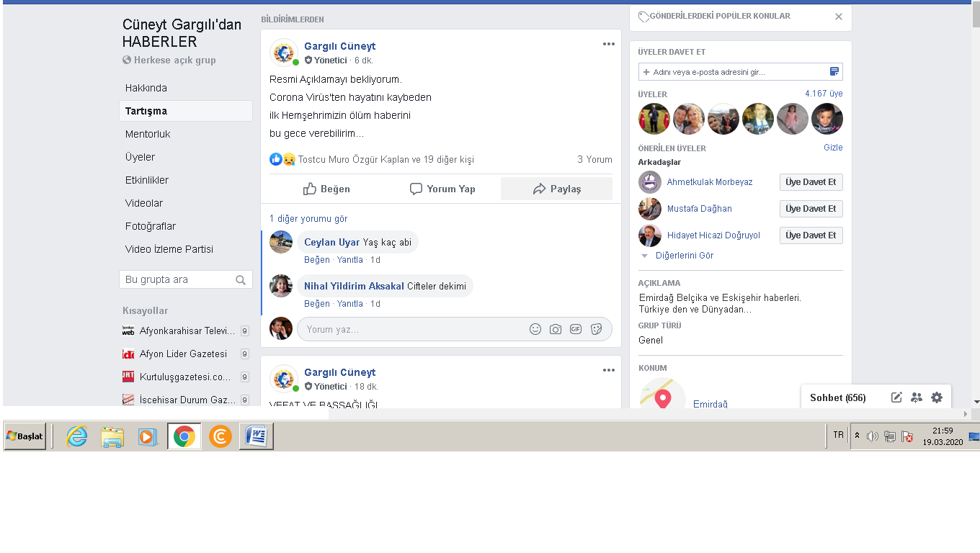The width and height of the screenshot is (980, 553).
Task: Click the sticker icon in comment box
Action: click(x=596, y=329)
